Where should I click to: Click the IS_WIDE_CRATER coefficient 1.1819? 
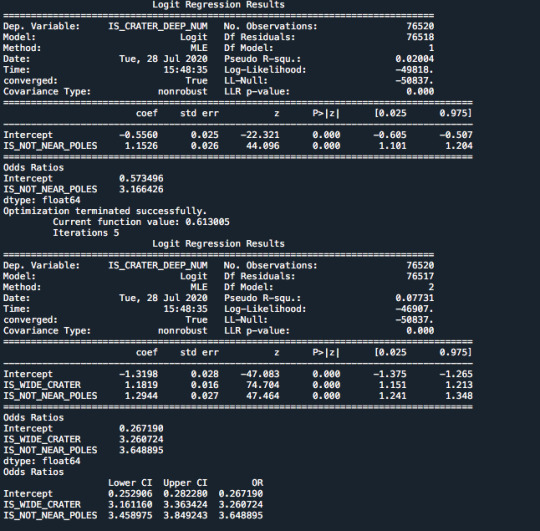pos(141,385)
